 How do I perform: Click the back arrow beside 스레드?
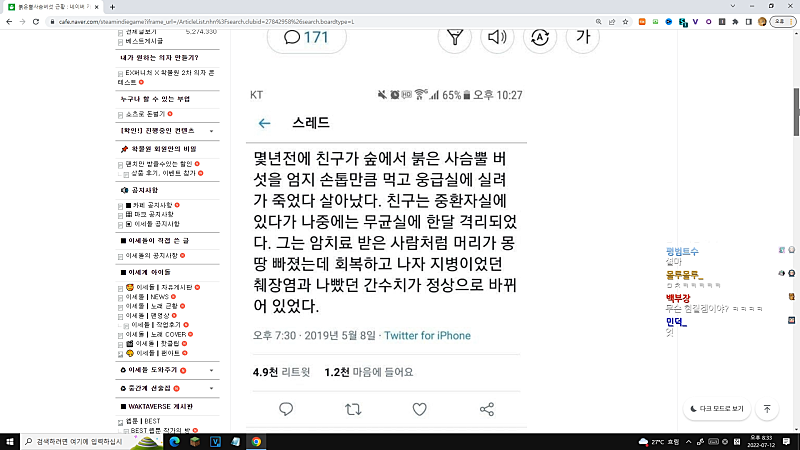(x=264, y=123)
